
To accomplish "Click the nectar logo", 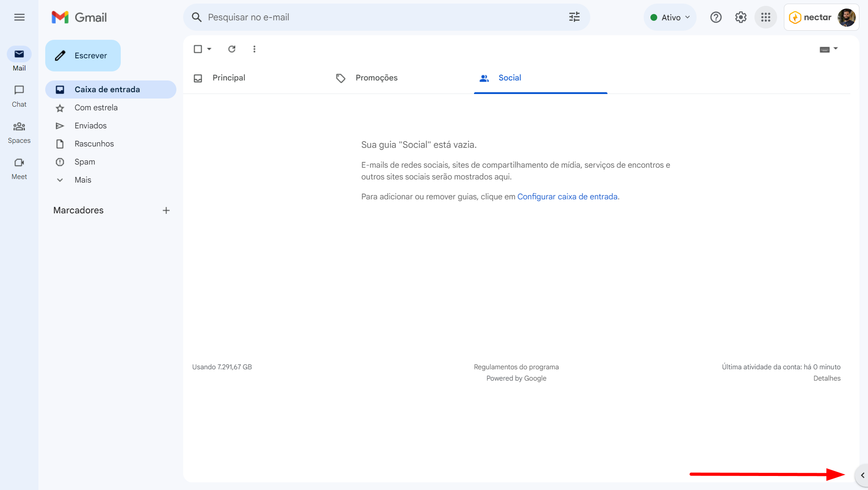I will (810, 17).
